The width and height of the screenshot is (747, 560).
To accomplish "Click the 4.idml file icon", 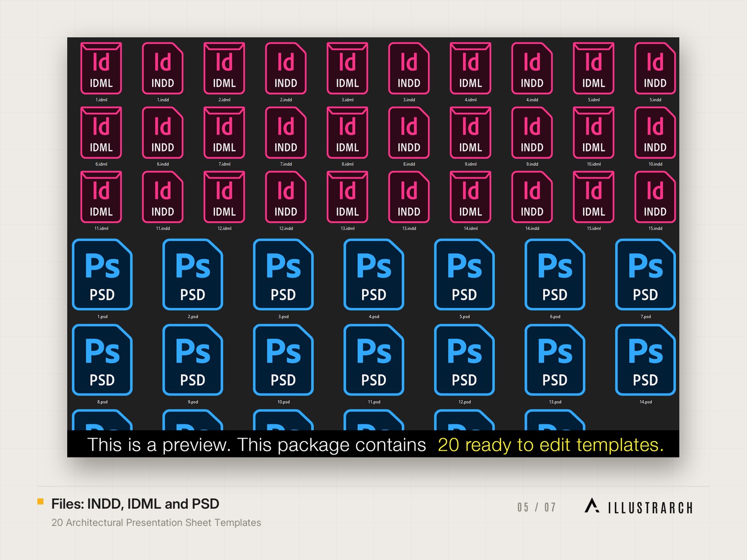I will (x=471, y=68).
